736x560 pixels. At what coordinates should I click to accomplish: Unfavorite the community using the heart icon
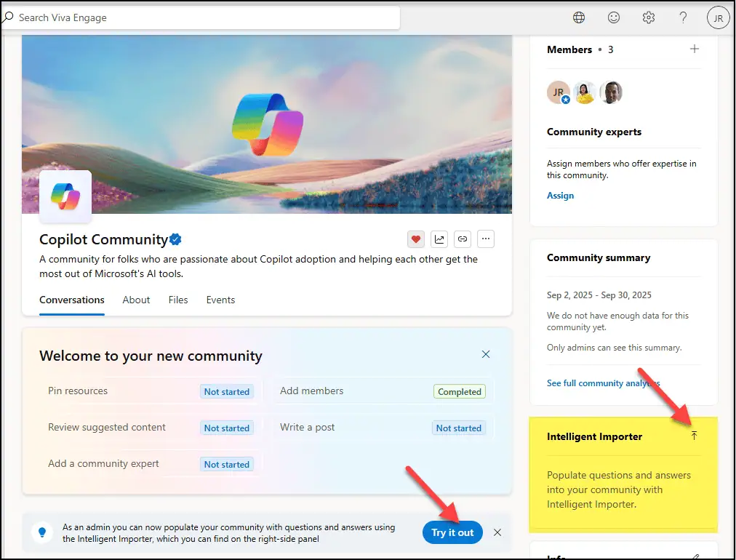[x=415, y=239]
